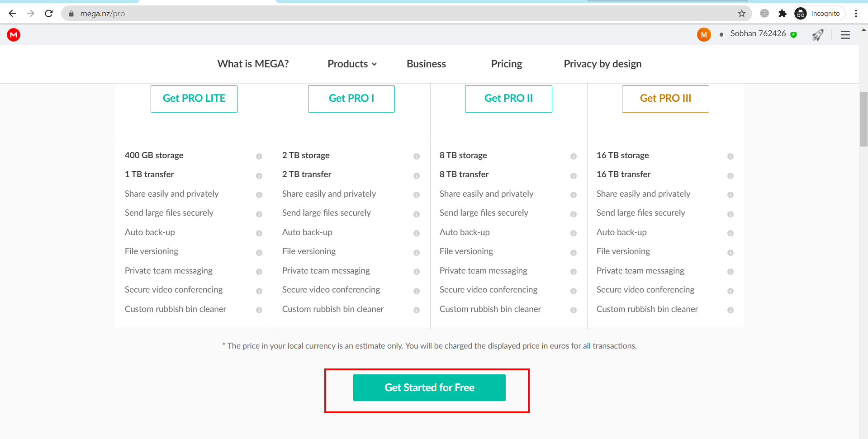Show info for PRO I Auto back-up
This screenshot has height=439, width=868.
pos(417,233)
